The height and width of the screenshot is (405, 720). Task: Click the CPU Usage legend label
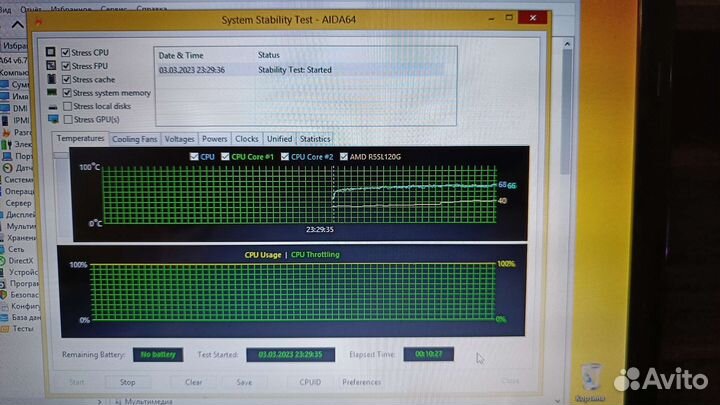pos(263,255)
